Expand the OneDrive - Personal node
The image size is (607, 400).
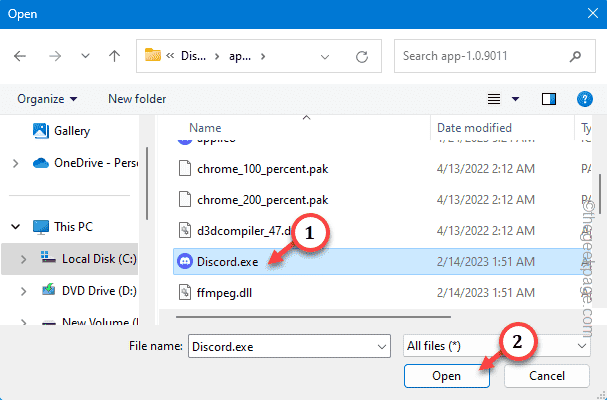click(x=15, y=163)
